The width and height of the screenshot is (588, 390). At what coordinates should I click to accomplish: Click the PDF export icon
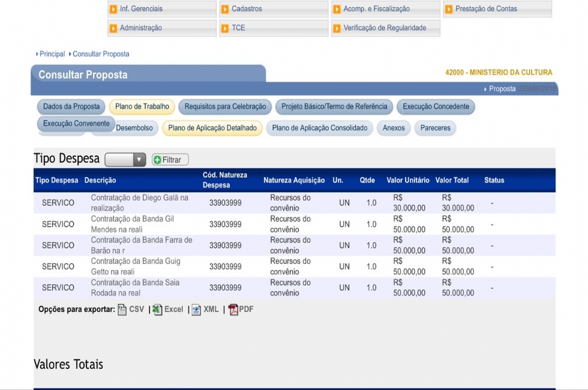pyautogui.click(x=233, y=310)
